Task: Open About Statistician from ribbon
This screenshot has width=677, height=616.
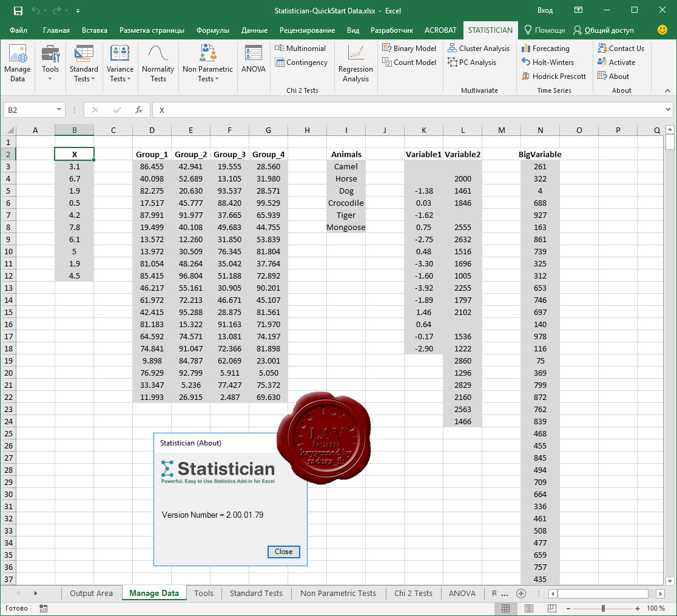Action: [613, 76]
